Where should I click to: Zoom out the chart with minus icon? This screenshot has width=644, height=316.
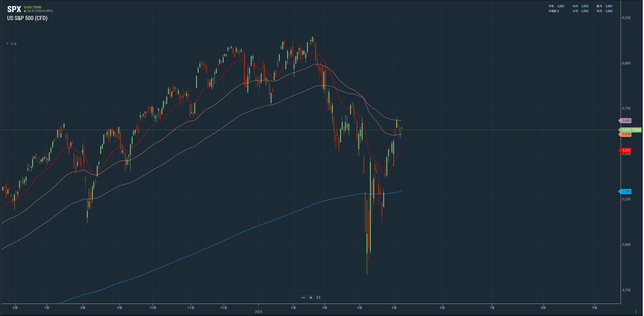303,297
